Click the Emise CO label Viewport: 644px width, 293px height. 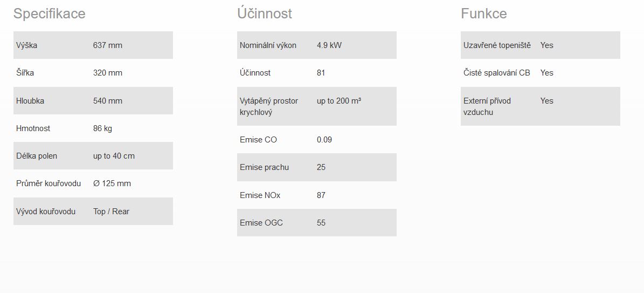[258, 140]
